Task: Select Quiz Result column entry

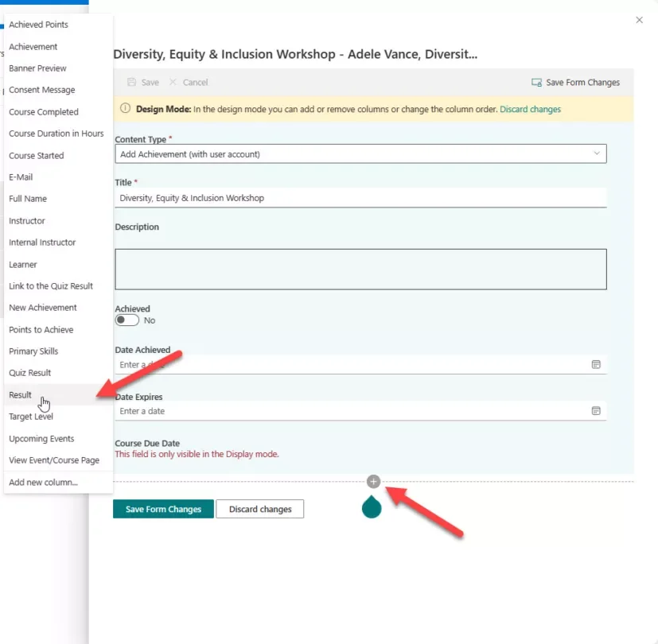Action: (x=29, y=373)
